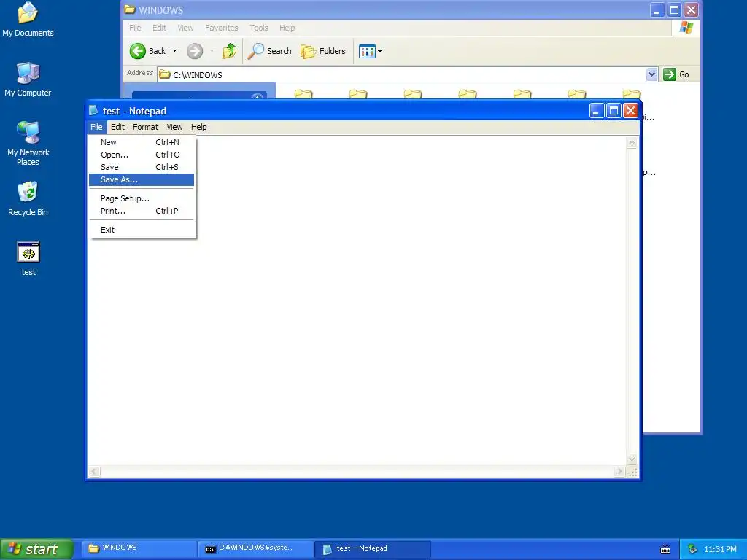Click the Notepad icon in the title bar
Image resolution: width=747 pixels, height=560 pixels.
tap(94, 111)
